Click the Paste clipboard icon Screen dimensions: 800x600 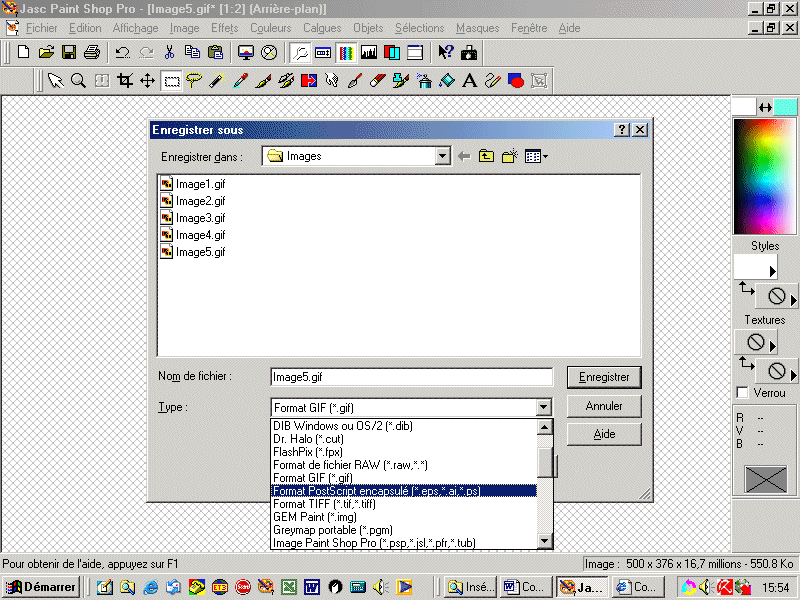pos(215,52)
